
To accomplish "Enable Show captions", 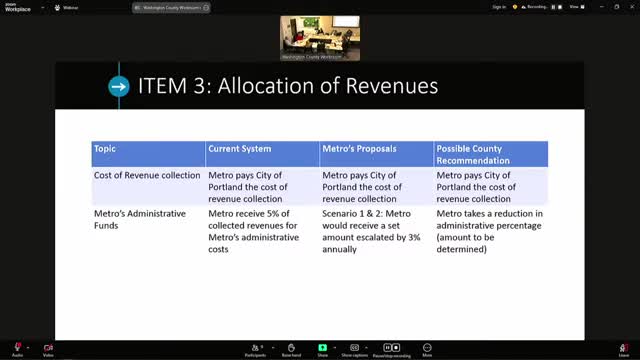I will pyautogui.click(x=354, y=348).
